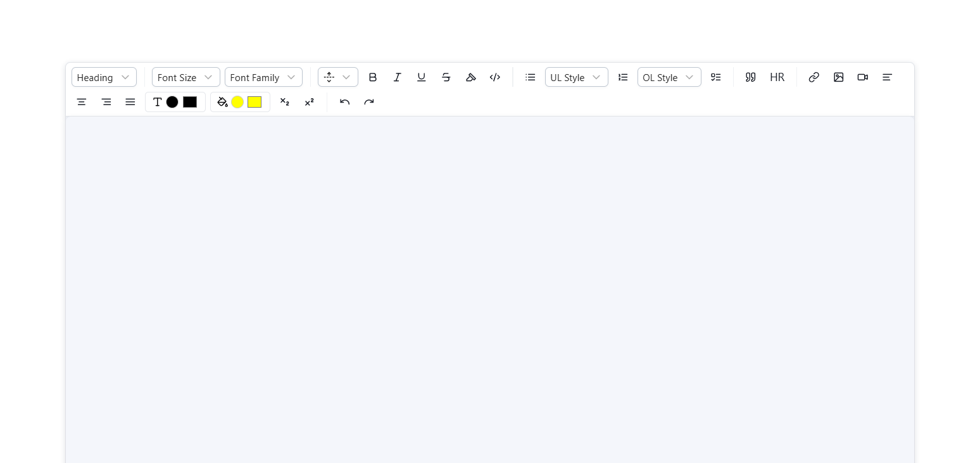Underline the selected text
This screenshot has width=980, height=463.
[421, 77]
